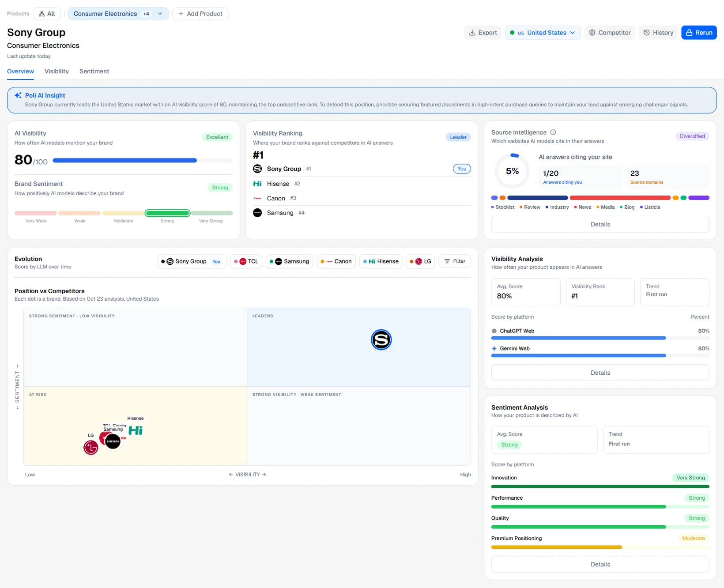Image resolution: width=724 pixels, height=588 pixels.
Task: Switch to the Sentiment tab
Action: pos(94,72)
